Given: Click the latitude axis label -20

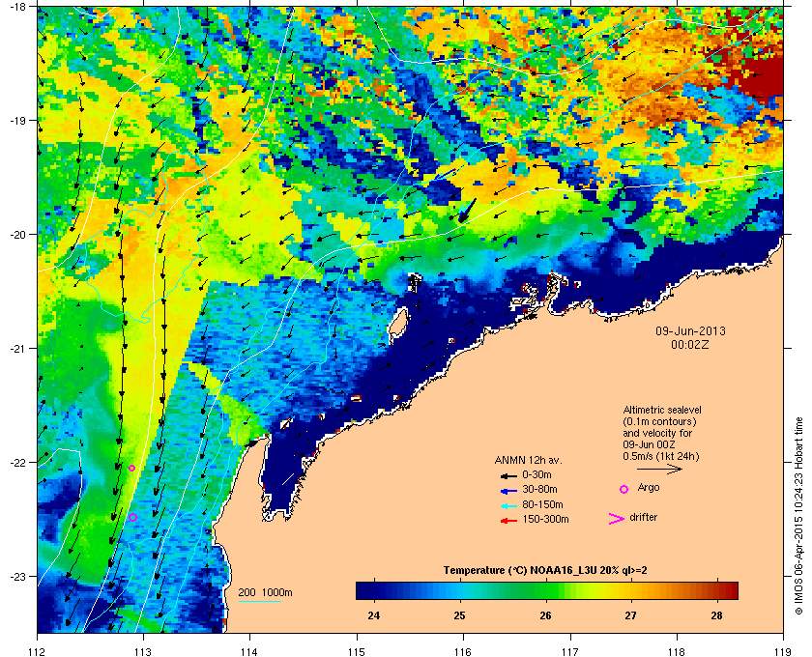Looking at the screenshot, I should point(17,234).
